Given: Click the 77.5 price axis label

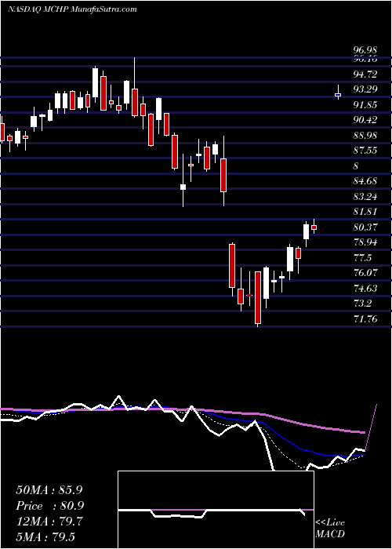Looking at the screenshot, I should (x=362, y=258).
